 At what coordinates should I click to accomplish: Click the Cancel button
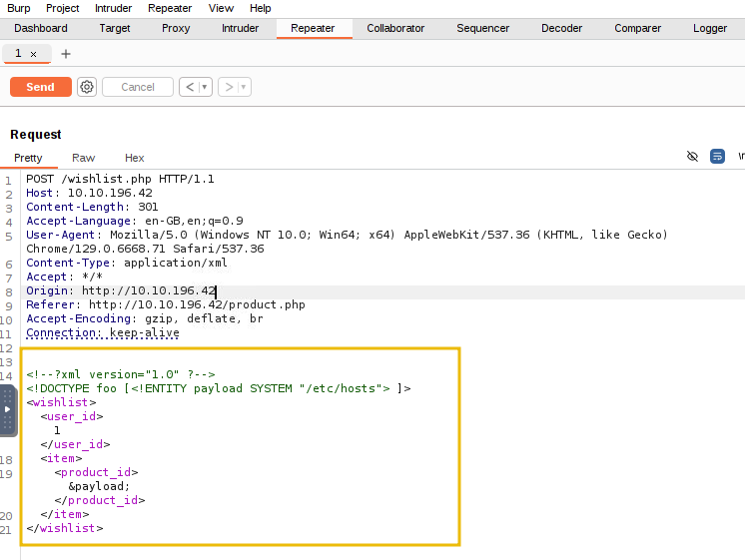coord(137,87)
